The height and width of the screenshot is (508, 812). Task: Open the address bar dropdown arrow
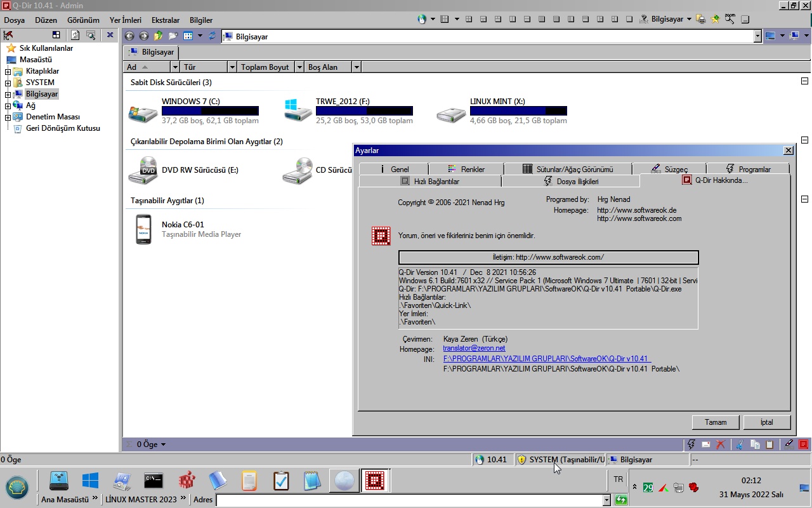[x=757, y=36]
